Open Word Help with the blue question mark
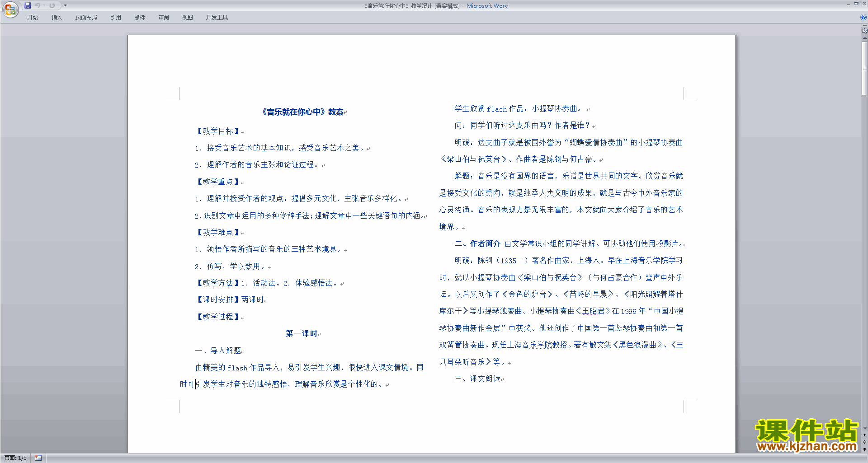868x463 pixels. (863, 17)
